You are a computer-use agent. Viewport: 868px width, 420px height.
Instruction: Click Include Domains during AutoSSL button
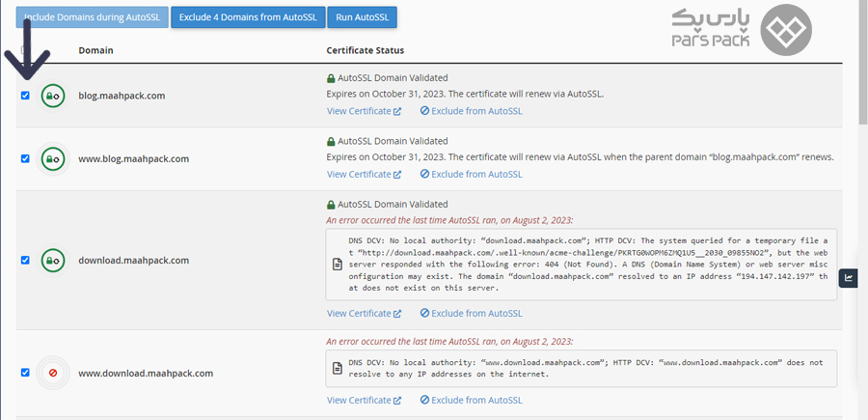[x=92, y=17]
